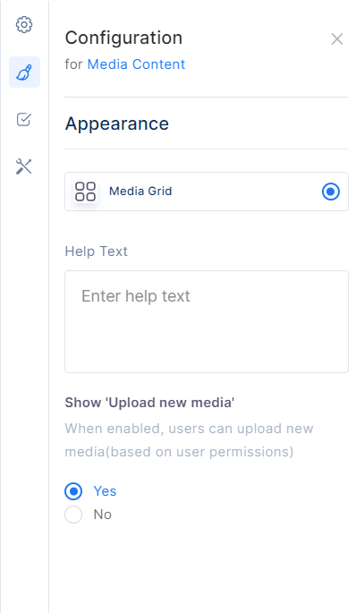The height and width of the screenshot is (613, 364).
Task: Click the four-square Media Grid icon
Action: click(86, 192)
